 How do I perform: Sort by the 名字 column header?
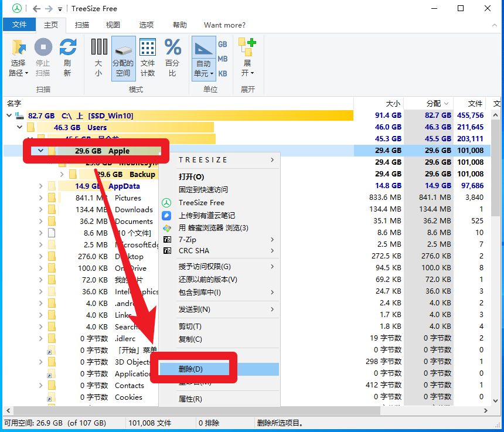[x=178, y=104]
